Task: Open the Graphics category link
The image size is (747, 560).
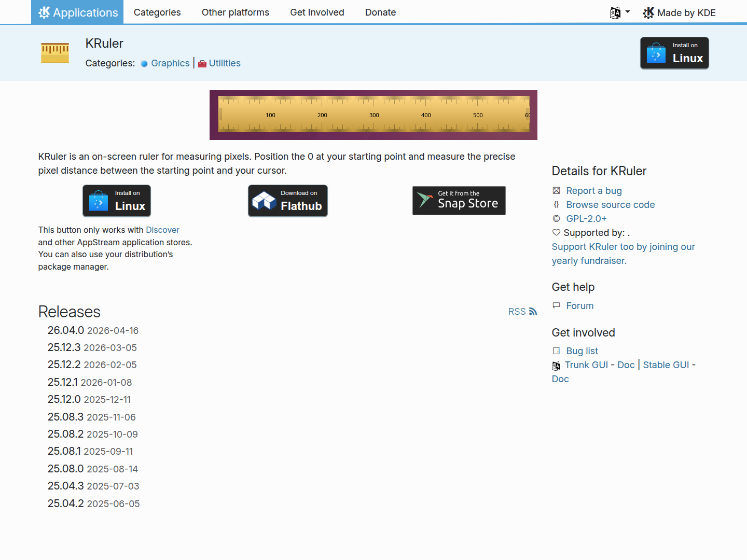Action: [170, 63]
